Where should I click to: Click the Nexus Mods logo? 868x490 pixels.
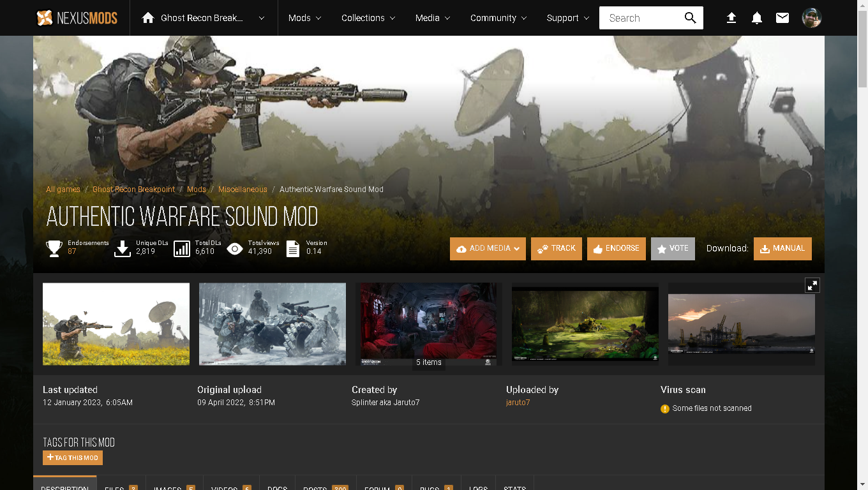point(77,18)
